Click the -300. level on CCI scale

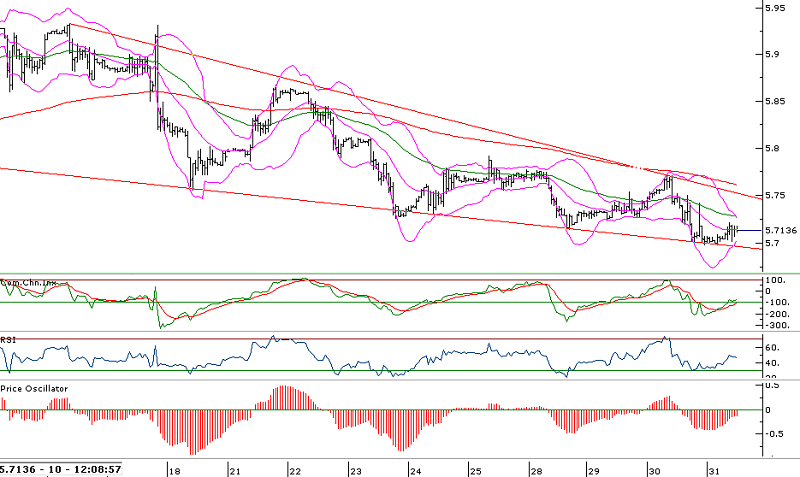pos(778,325)
